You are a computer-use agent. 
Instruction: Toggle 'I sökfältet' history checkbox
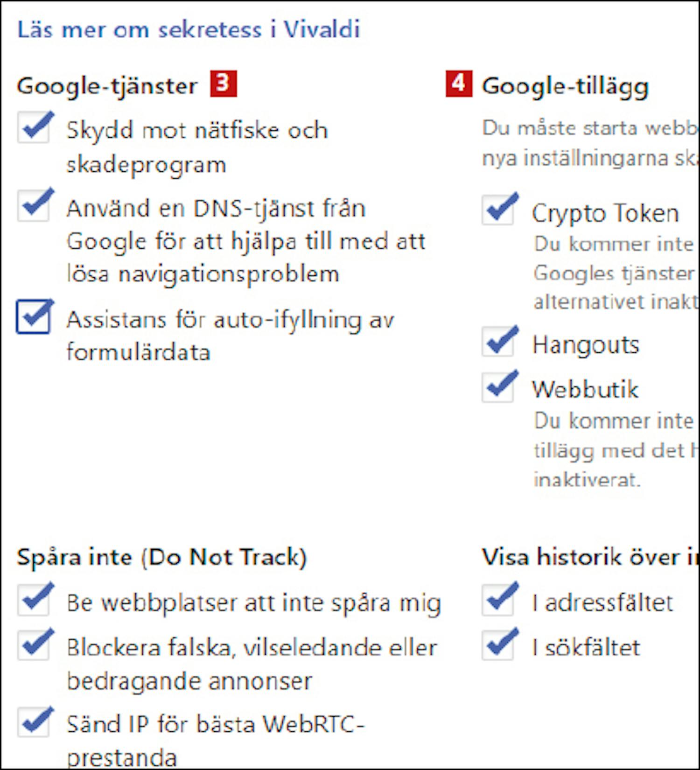pyautogui.click(x=498, y=644)
